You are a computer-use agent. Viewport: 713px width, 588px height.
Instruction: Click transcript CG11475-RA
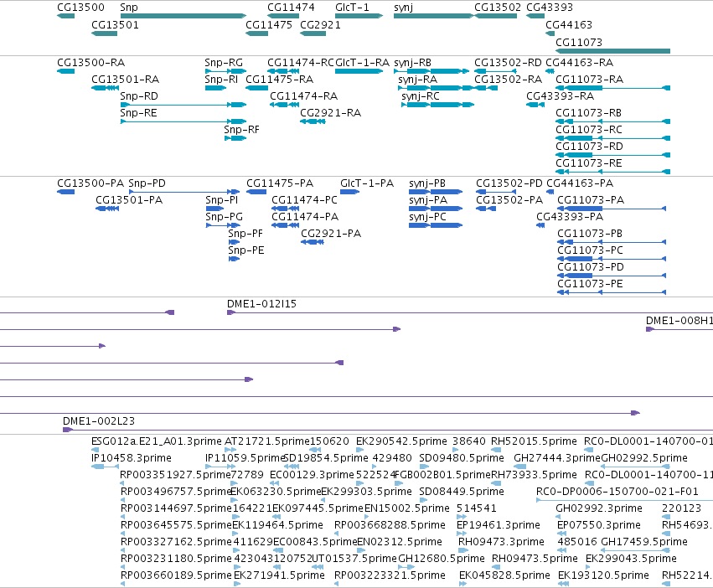click(257, 88)
